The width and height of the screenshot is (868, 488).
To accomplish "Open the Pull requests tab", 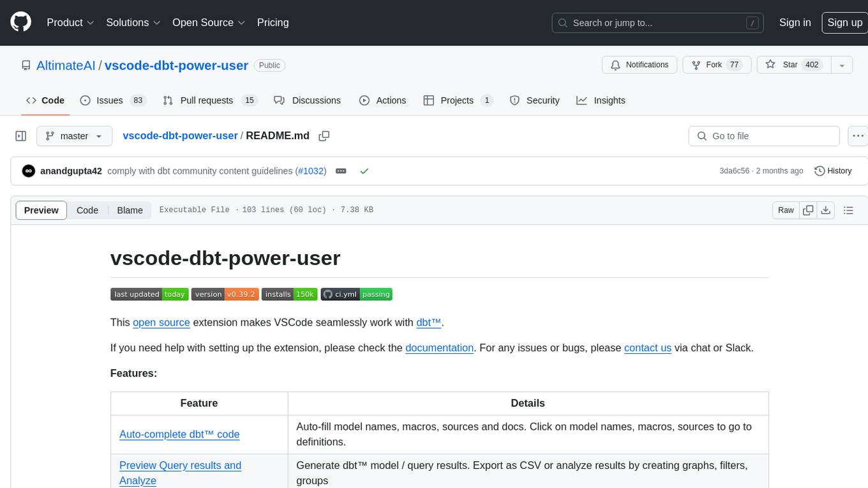I will (x=209, y=100).
